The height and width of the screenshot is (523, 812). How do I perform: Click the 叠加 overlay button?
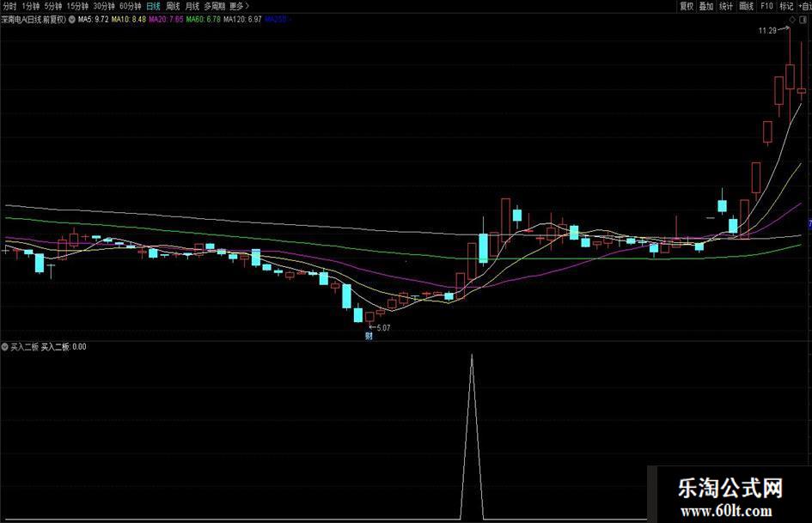pos(706,6)
